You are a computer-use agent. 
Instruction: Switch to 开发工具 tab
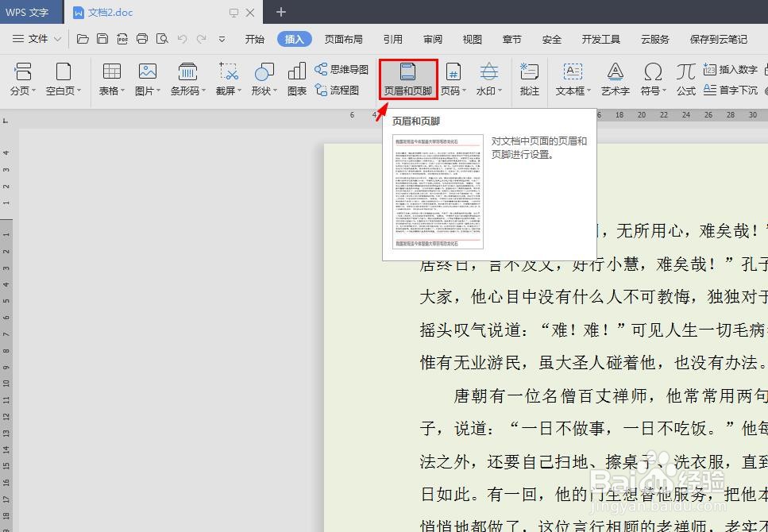point(601,39)
